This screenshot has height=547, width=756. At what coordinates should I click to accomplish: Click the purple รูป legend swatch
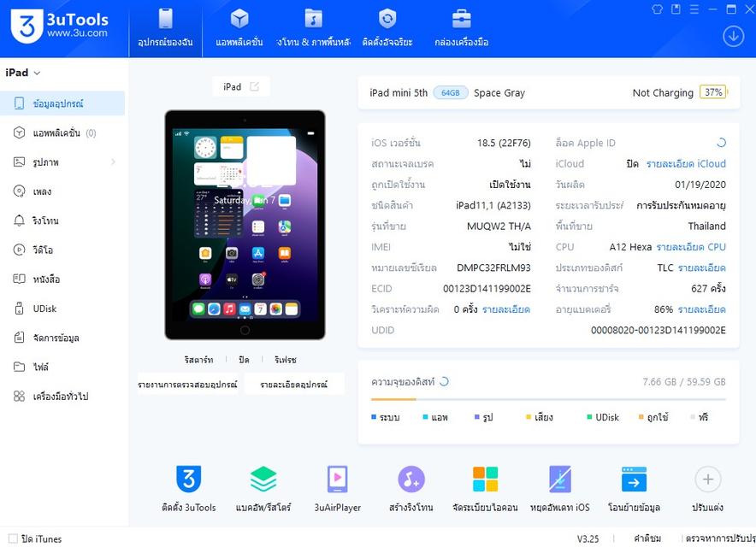pos(477,417)
